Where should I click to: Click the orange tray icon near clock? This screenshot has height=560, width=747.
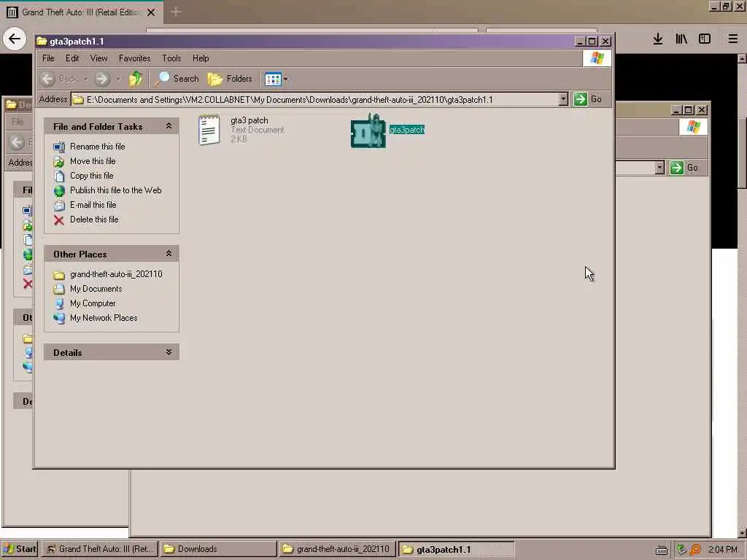tap(695, 550)
